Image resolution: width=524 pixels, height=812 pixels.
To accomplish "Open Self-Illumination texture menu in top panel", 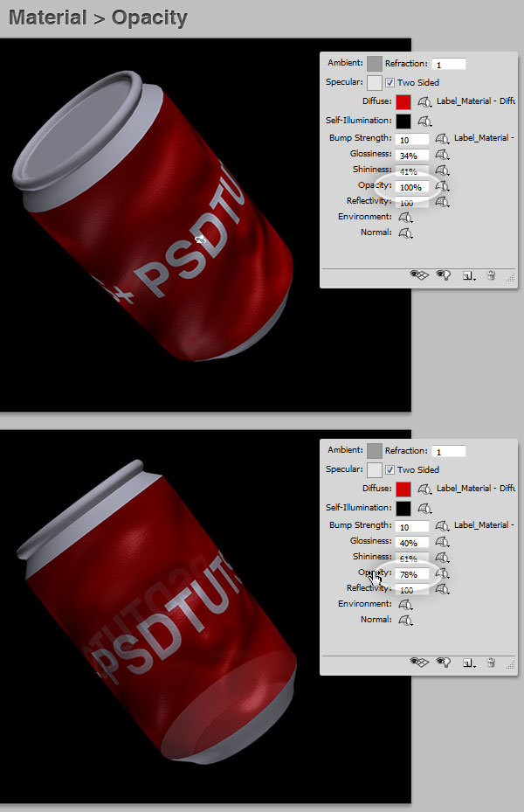I will pos(424,121).
